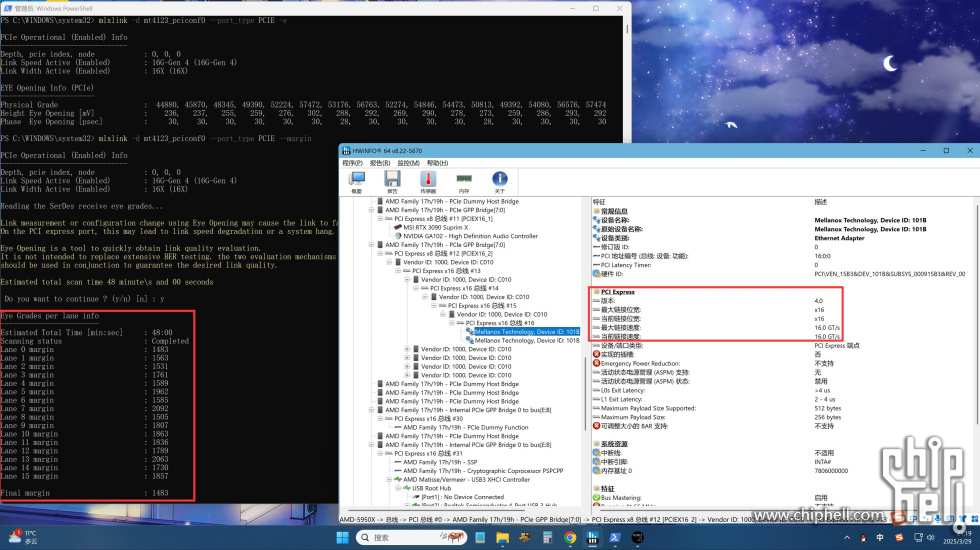Collapse PCI Express x16 总线 #13 node

pos(398,271)
